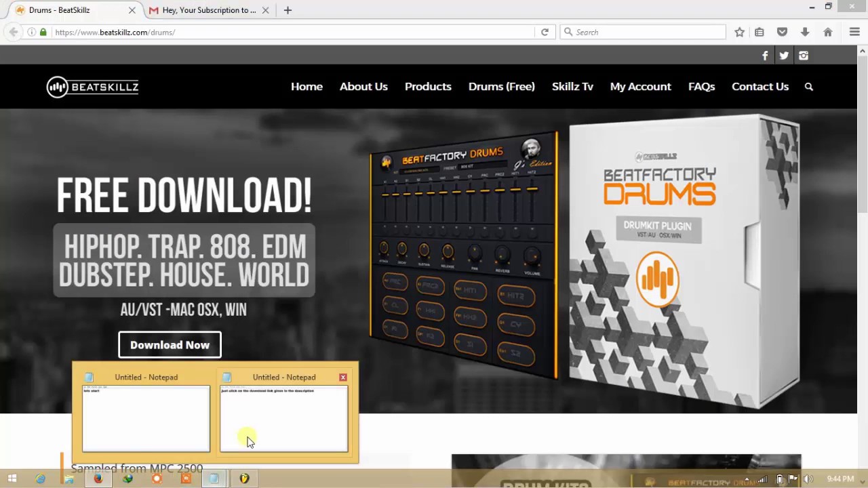Open the About Us menu item
Viewport: 868px width, 488px height.
tap(363, 87)
